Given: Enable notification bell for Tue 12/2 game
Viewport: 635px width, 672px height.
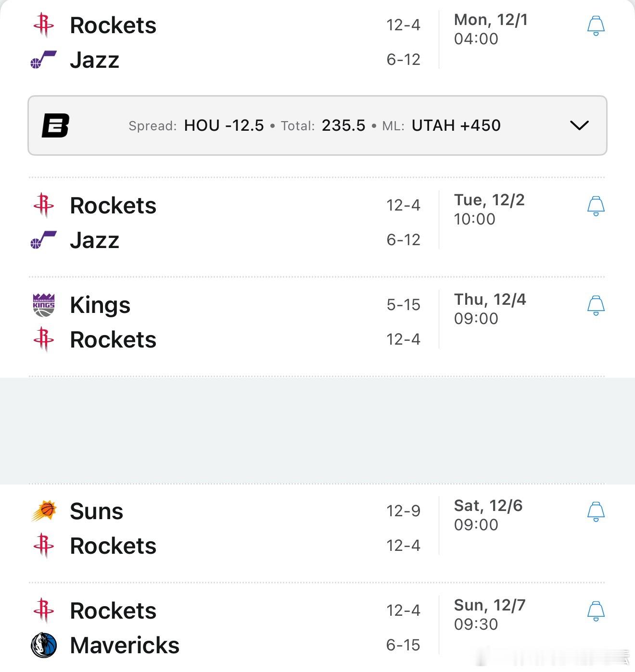Looking at the screenshot, I should pyautogui.click(x=596, y=206).
